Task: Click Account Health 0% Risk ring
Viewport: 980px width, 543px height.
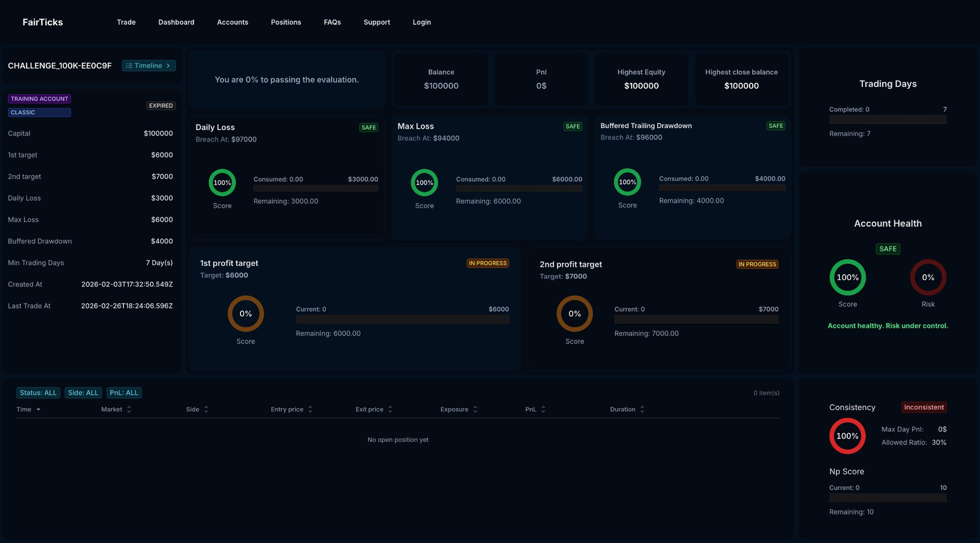Action: (929, 278)
